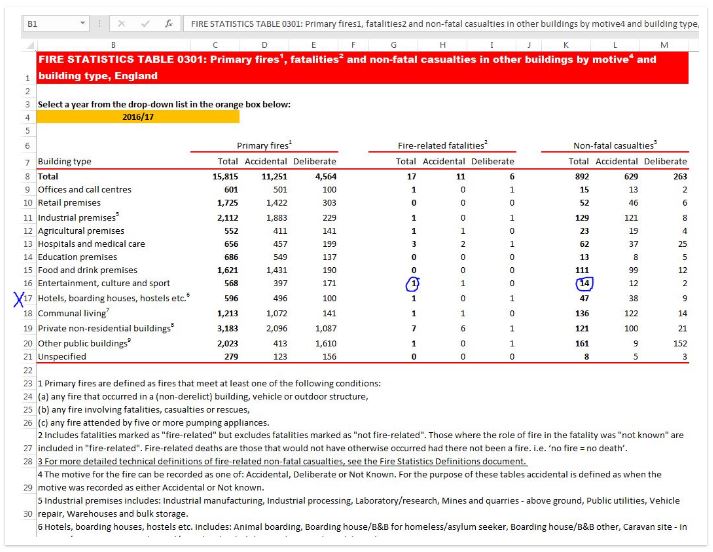Click the Communal living total value 1,213

[228, 313]
